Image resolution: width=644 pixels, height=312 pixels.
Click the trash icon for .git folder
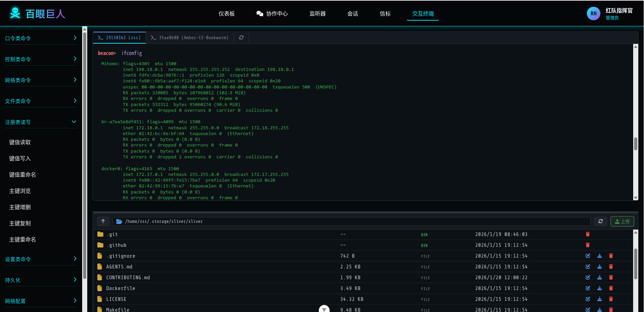point(588,234)
